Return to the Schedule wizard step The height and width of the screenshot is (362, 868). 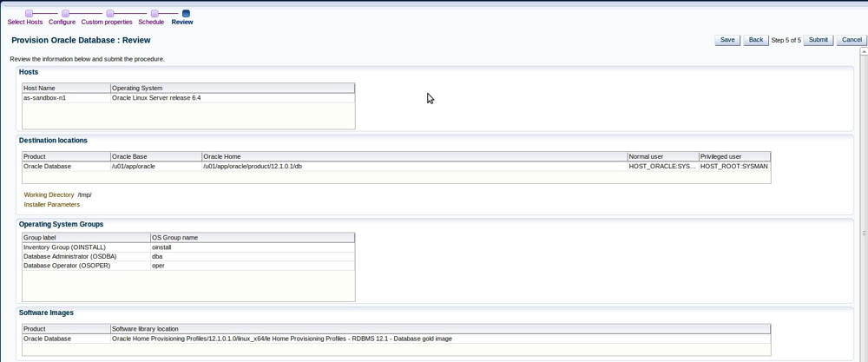point(151,23)
